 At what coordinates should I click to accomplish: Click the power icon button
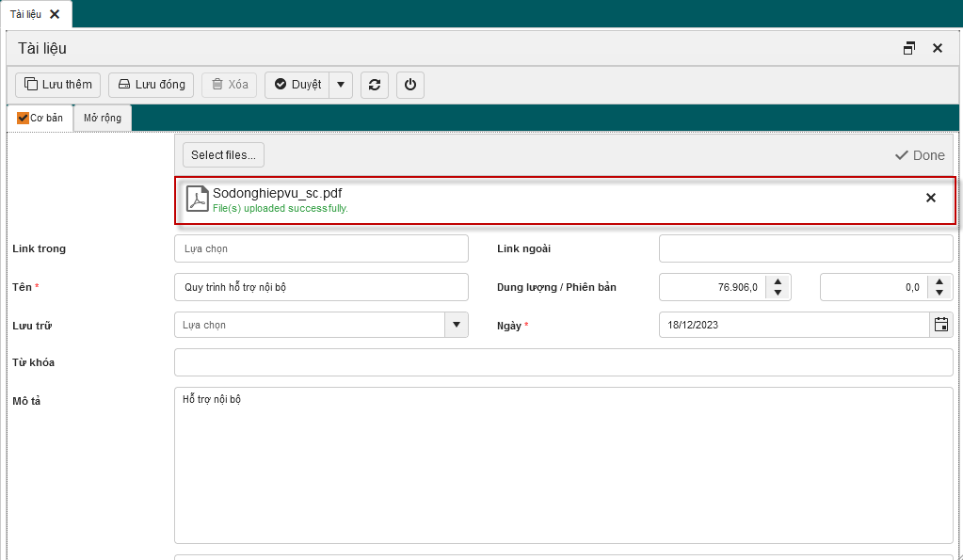click(410, 85)
